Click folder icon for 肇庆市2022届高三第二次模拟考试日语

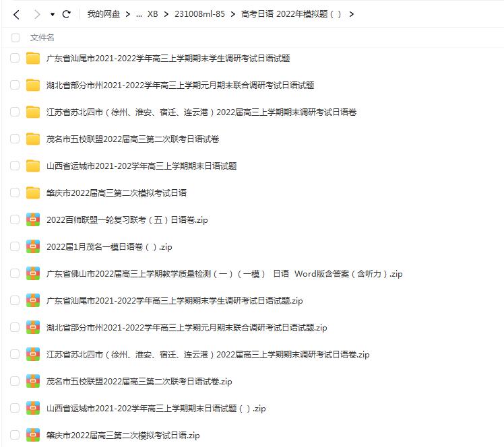33,193
